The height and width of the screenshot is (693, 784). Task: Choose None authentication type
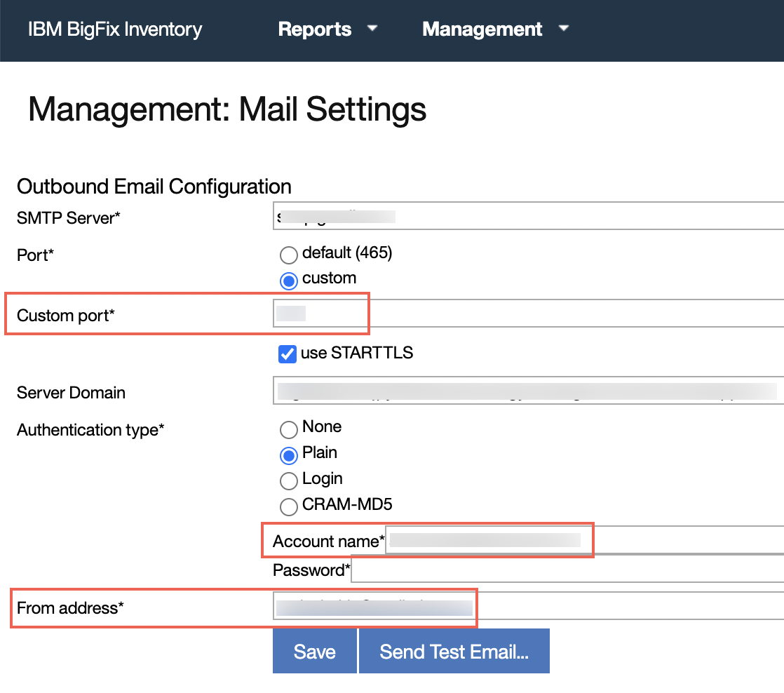pos(288,429)
